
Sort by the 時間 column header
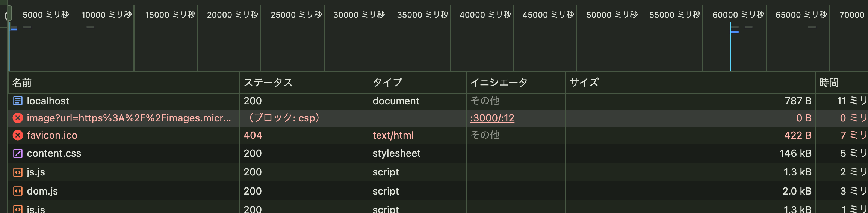[x=829, y=82]
